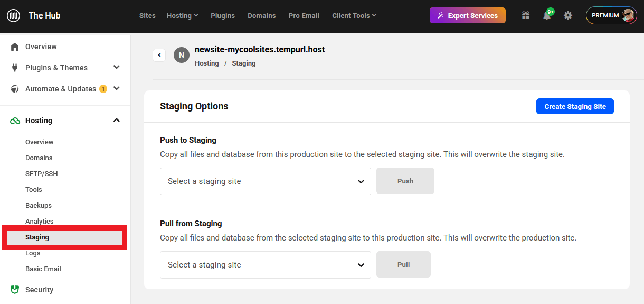
Task: Expand Plugins & Themes sidebar section chevron
Action: tap(117, 68)
